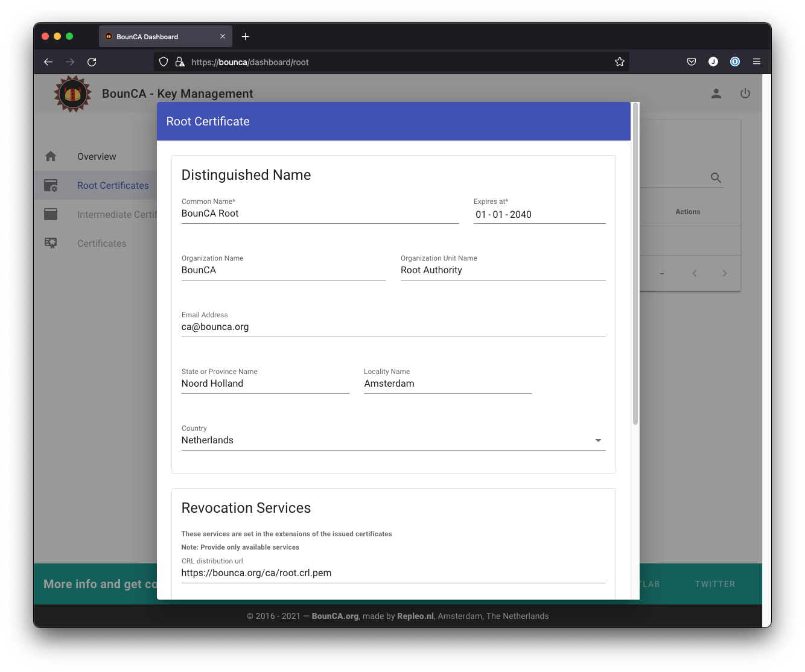This screenshot has width=805, height=672.
Task: Open the 1Password extension icon
Action: (734, 62)
